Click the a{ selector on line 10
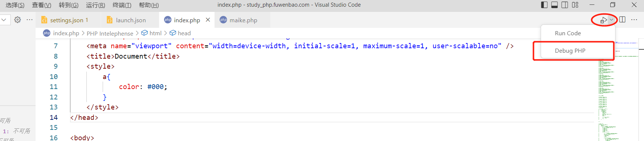 coord(106,77)
